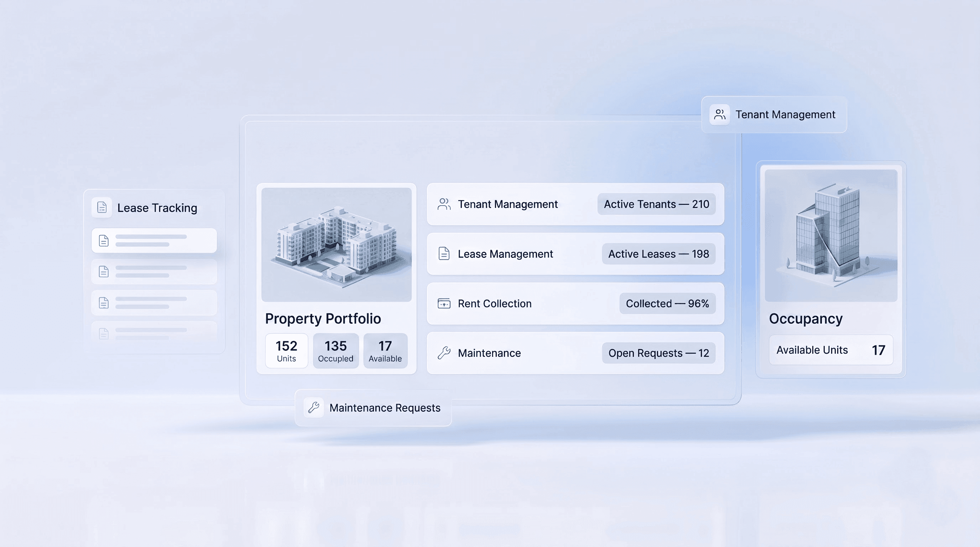Open the apartment complex thumbnail in Property Portfolio
Image resolution: width=980 pixels, height=547 pixels.
(x=336, y=245)
